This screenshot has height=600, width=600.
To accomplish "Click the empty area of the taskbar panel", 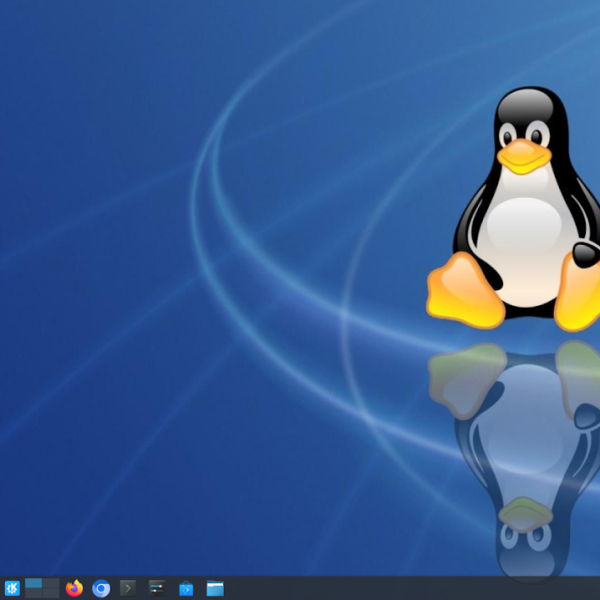I will (400, 588).
